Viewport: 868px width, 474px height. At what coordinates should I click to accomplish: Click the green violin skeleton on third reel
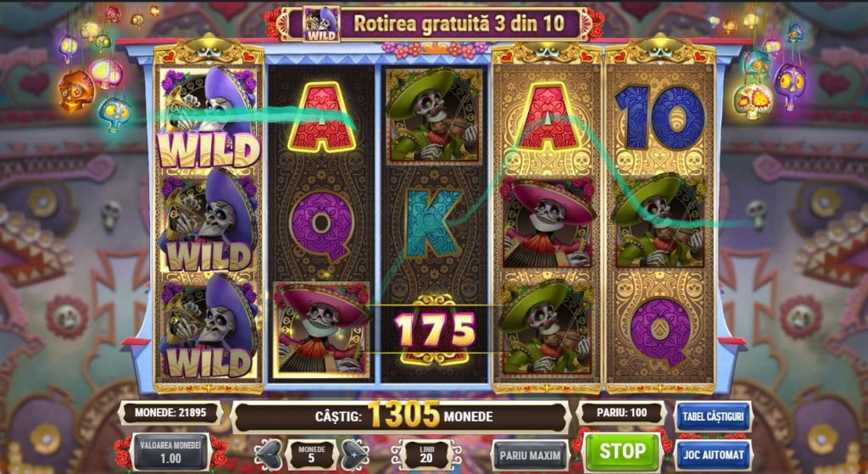tap(433, 116)
